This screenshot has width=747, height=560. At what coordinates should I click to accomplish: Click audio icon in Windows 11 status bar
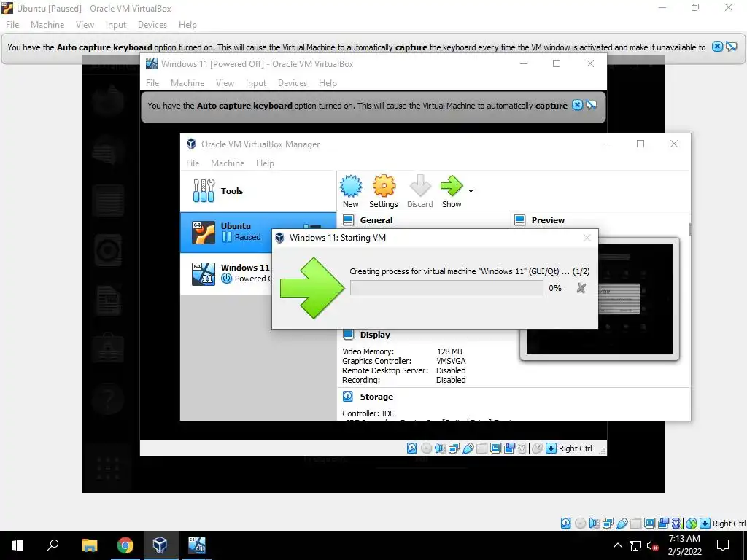[440, 448]
